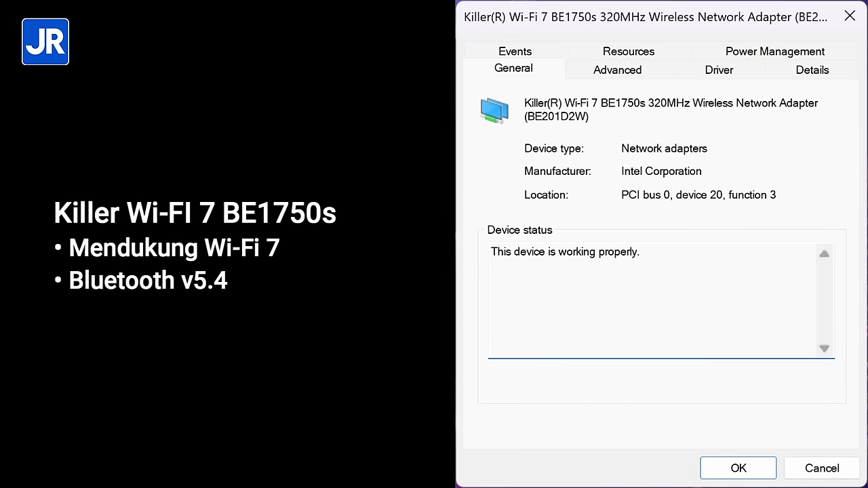
Task: Click the scroll up arrow in device status
Action: tap(824, 253)
